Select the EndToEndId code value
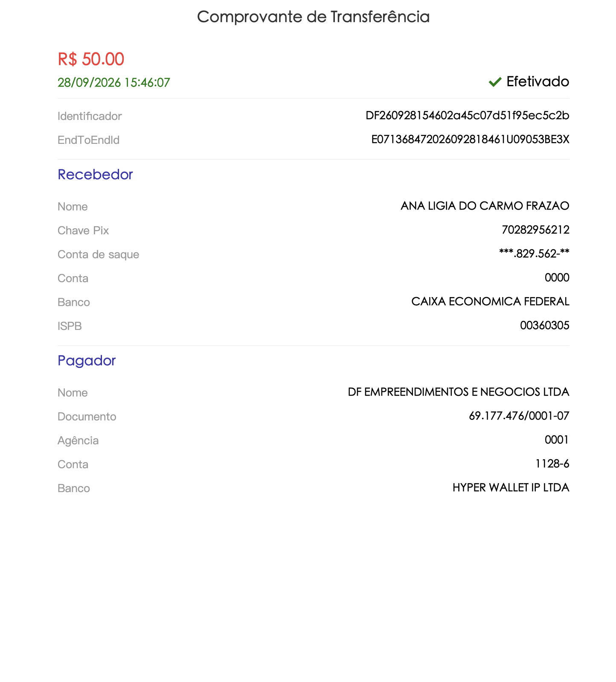This screenshot has width=616, height=682. (470, 140)
